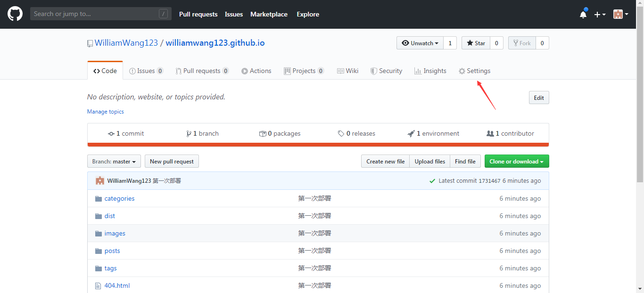Click the GitHub Octocat logo
This screenshot has width=644, height=293.
coord(15,14)
